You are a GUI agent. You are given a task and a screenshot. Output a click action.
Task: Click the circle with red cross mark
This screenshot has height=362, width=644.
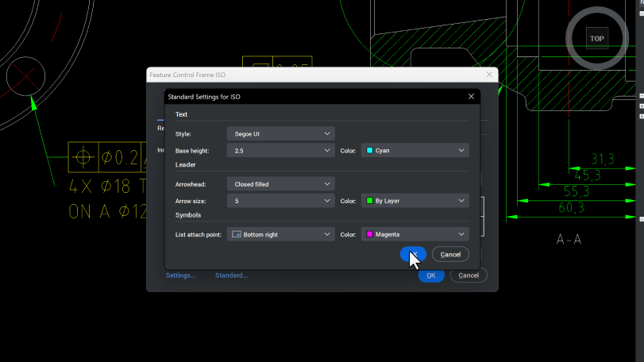25,76
